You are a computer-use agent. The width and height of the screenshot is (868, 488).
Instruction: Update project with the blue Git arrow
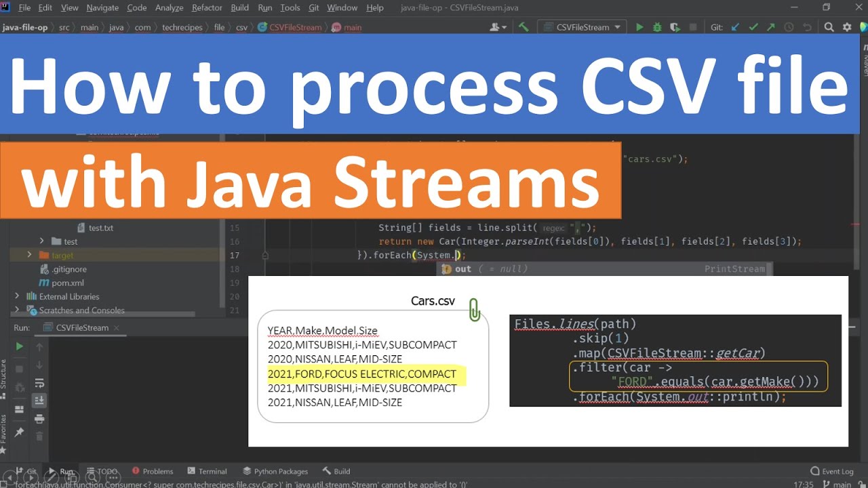click(x=736, y=27)
